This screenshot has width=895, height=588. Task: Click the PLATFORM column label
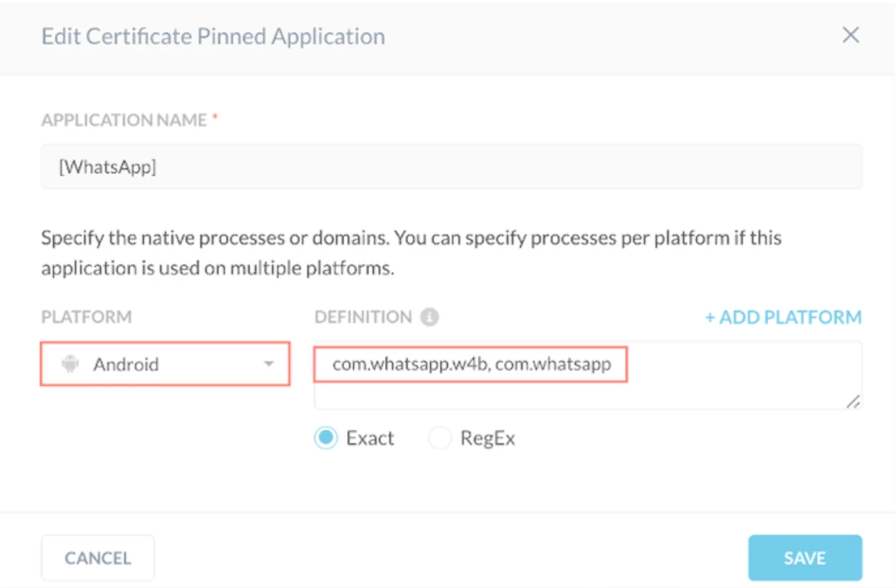pyautogui.click(x=86, y=317)
